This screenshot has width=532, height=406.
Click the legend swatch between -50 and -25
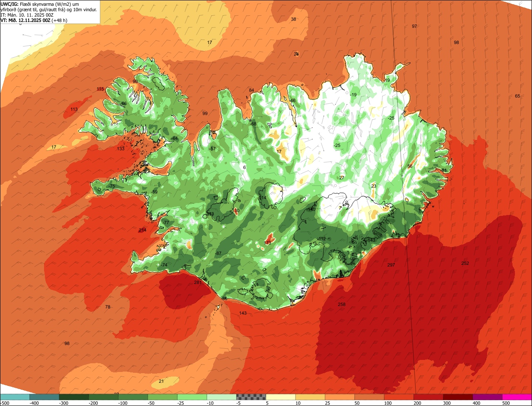point(163,397)
